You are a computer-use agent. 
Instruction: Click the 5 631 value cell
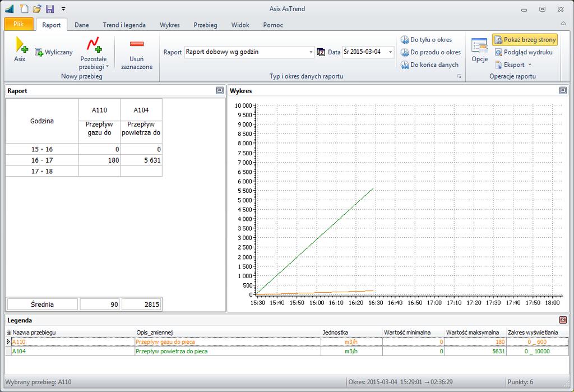click(141, 160)
